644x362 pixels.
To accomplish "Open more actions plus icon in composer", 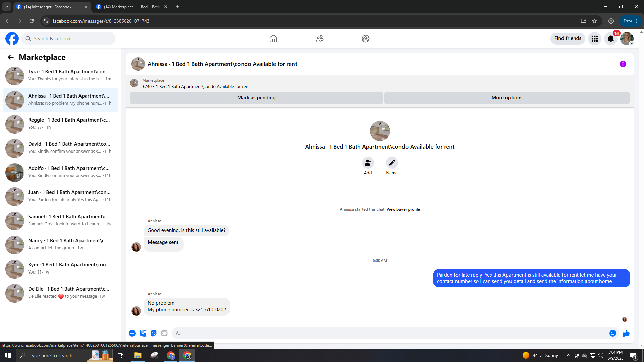I will [x=132, y=333].
